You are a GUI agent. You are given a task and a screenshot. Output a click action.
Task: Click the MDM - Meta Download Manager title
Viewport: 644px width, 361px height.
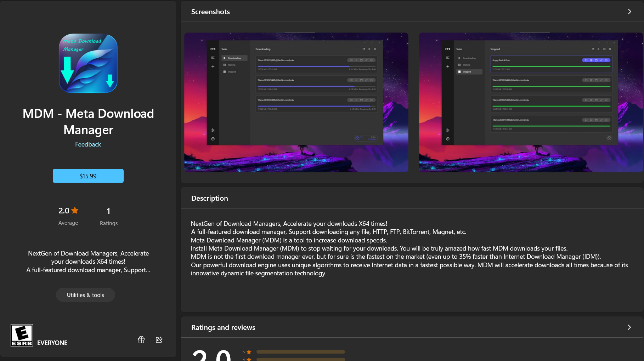(88, 122)
